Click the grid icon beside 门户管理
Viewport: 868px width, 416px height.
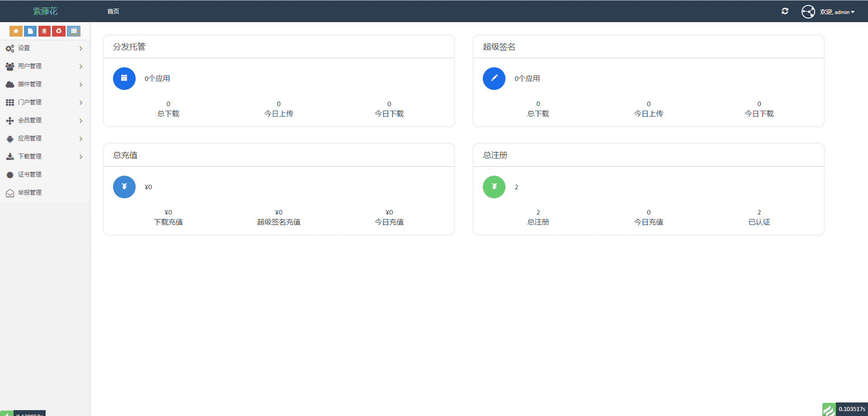[10, 103]
